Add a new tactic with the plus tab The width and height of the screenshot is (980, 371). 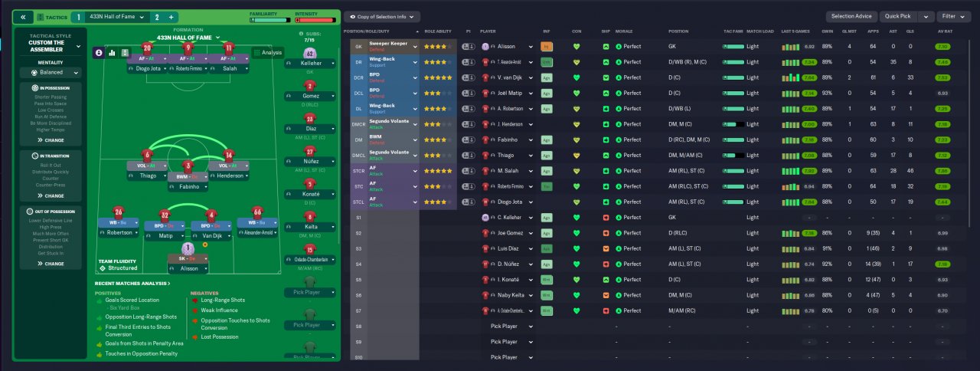coord(171,16)
